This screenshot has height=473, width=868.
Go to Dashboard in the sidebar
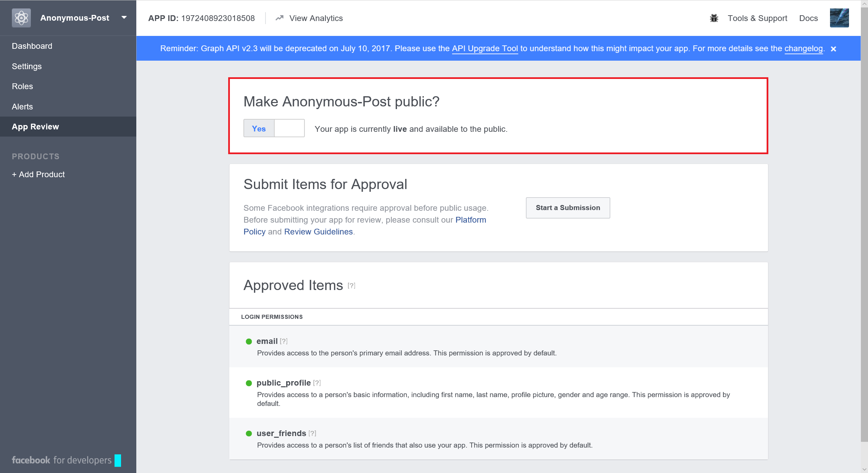point(32,46)
